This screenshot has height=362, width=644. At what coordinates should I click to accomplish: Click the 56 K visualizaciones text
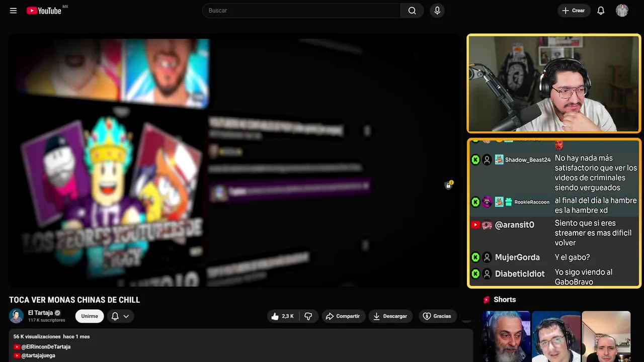37,337
